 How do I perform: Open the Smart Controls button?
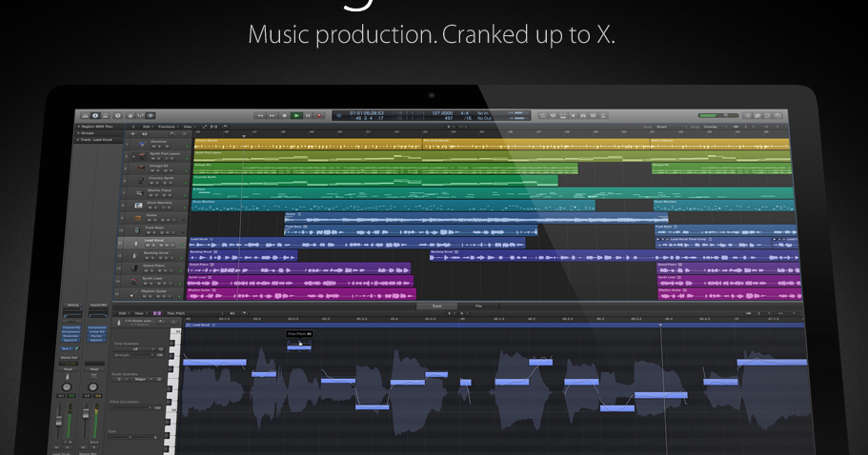click(131, 115)
